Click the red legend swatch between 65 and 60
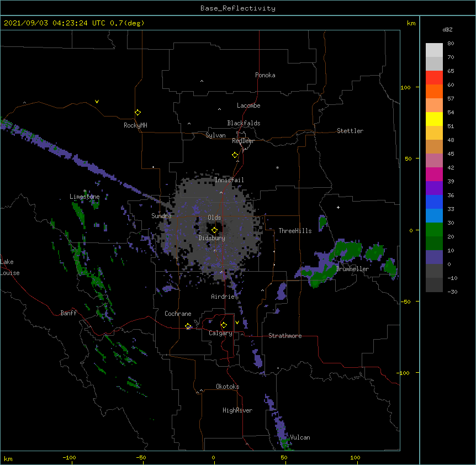Image resolution: width=476 pixels, height=465 pixels. click(x=434, y=77)
